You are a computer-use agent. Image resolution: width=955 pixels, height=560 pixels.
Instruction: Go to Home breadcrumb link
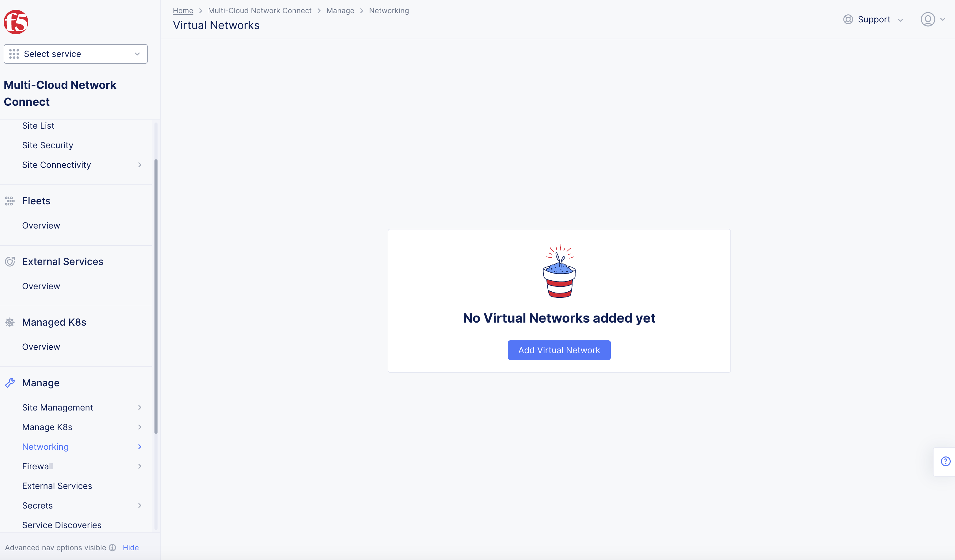(x=183, y=11)
